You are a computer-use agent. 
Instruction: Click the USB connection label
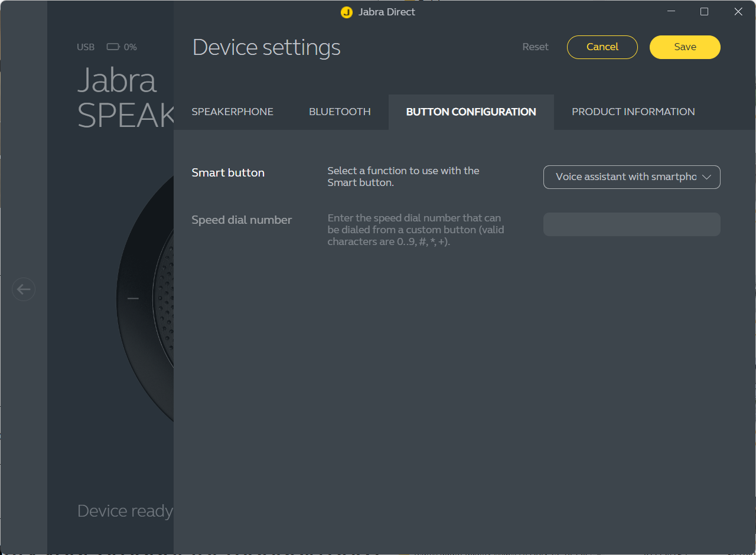click(x=86, y=47)
